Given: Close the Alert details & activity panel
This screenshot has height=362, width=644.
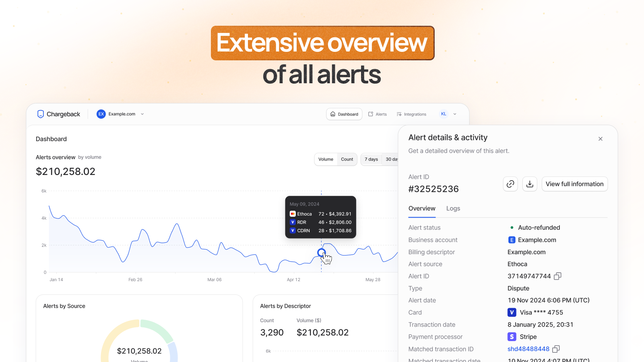Looking at the screenshot, I should click(x=601, y=139).
